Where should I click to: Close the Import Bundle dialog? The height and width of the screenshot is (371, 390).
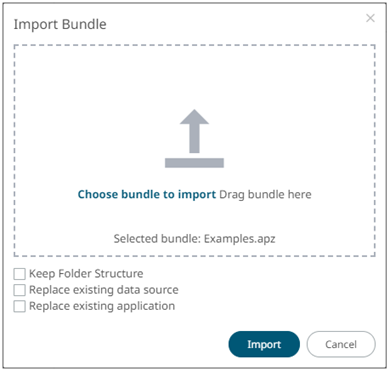coord(370,18)
